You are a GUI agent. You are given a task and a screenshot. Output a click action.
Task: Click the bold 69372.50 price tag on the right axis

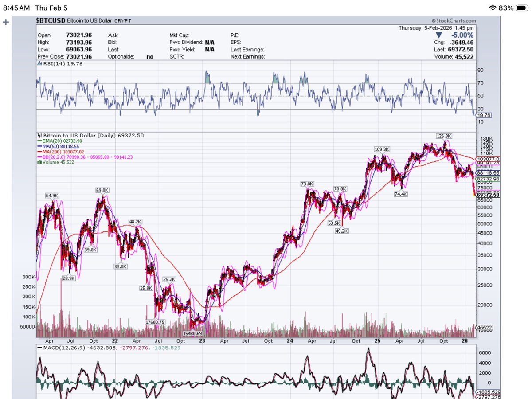click(x=488, y=195)
